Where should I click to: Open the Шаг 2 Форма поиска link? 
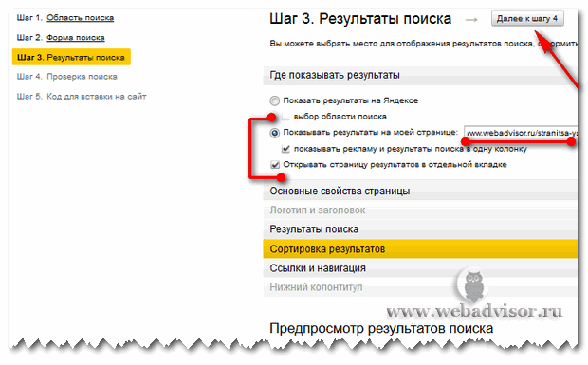tap(75, 38)
